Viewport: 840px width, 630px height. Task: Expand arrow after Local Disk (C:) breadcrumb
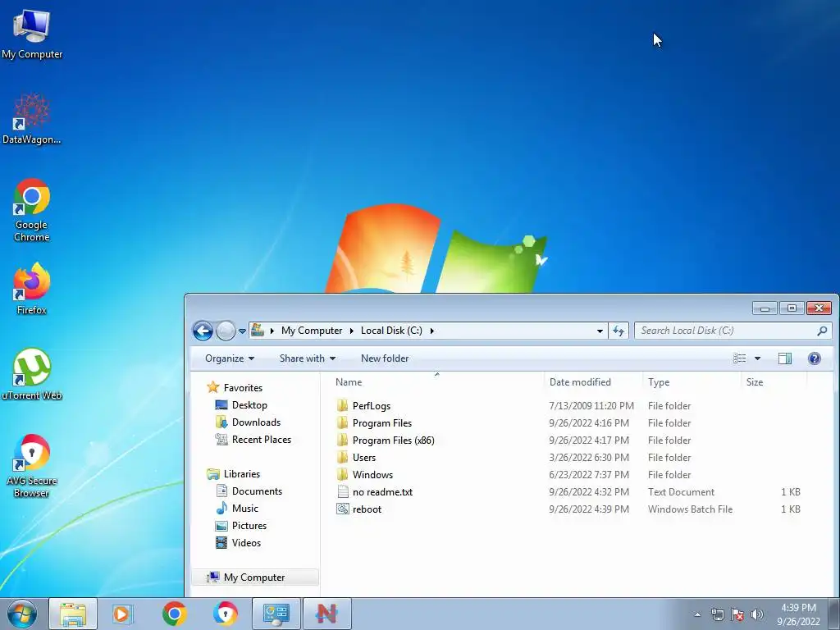(x=431, y=331)
